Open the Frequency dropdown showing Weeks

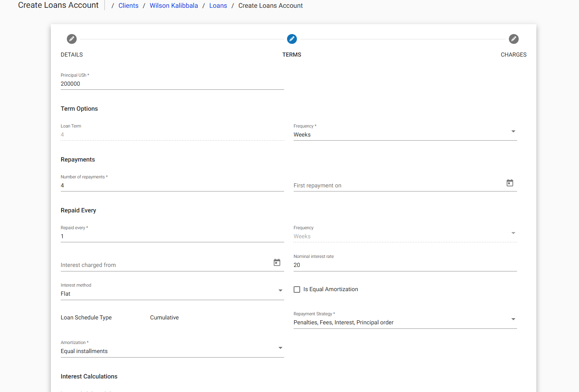point(513,131)
